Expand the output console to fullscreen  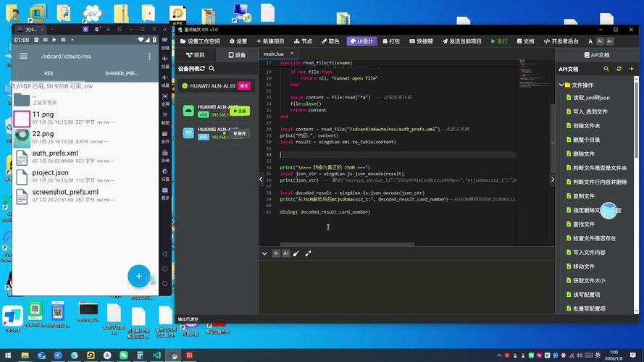[308, 253]
